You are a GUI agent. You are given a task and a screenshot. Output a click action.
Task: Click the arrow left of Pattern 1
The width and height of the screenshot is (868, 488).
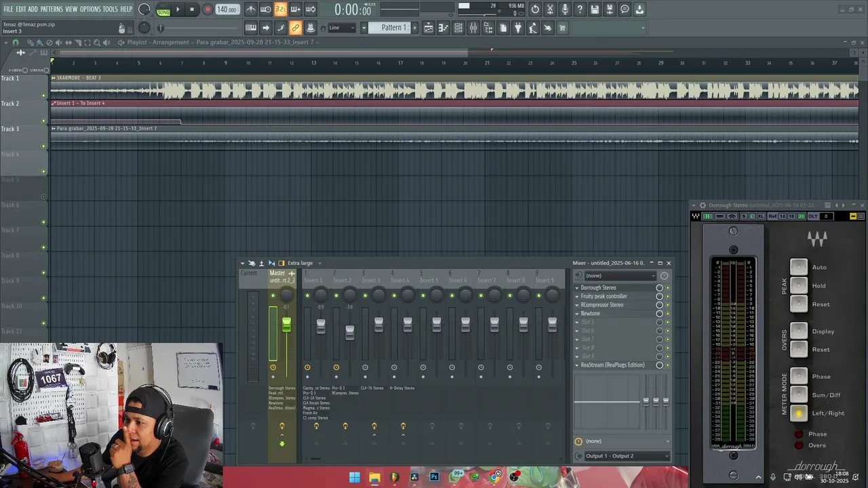tap(363, 28)
